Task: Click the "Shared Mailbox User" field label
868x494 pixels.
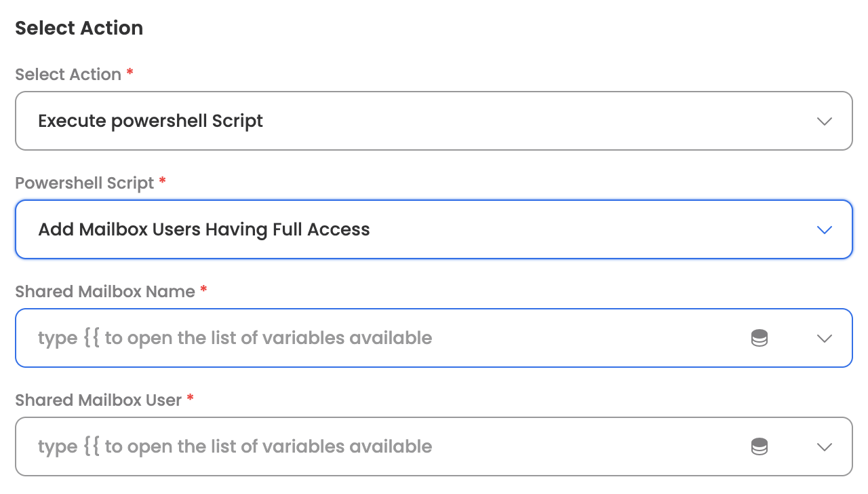Action: (98, 400)
